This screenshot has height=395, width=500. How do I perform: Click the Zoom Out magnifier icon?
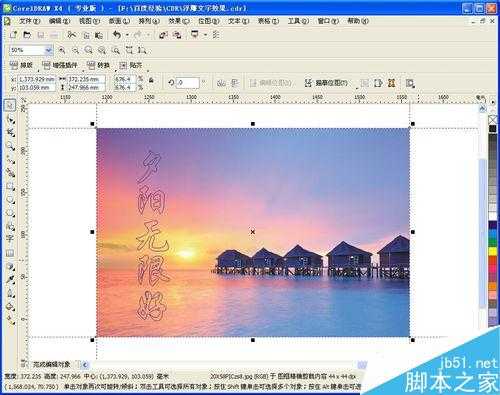(76, 50)
